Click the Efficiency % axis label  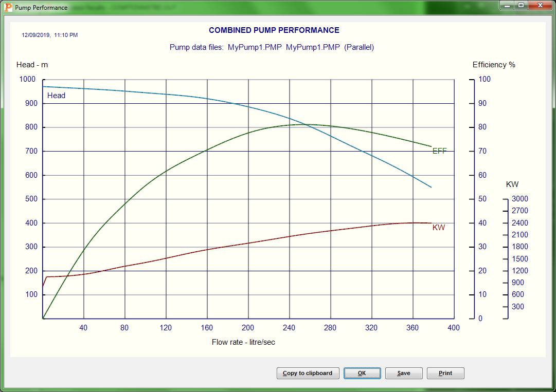(x=494, y=65)
